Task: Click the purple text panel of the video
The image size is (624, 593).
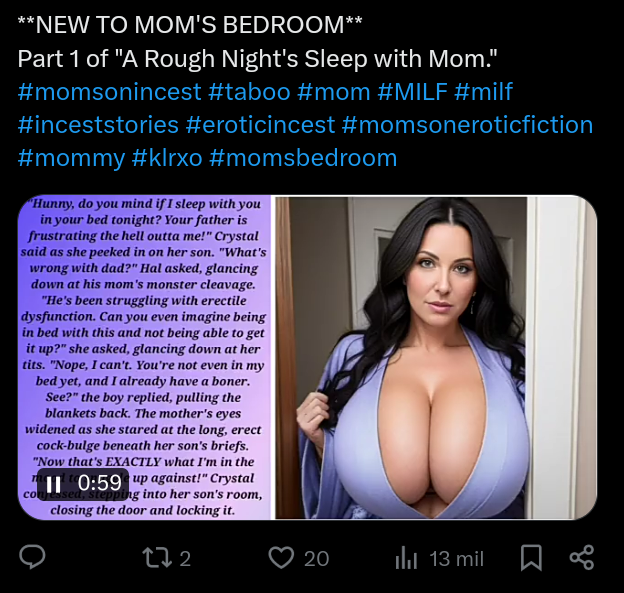Action: click(x=144, y=357)
